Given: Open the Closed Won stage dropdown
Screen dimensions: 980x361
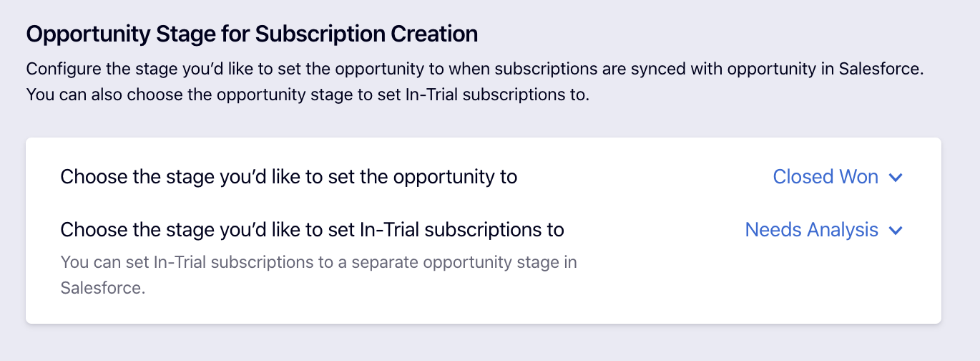Looking at the screenshot, I should (837, 177).
